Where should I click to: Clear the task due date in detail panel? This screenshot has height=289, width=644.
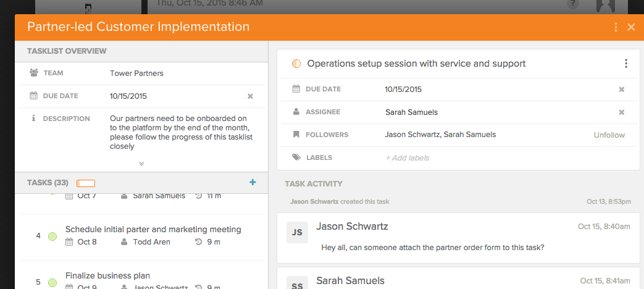coord(622,90)
